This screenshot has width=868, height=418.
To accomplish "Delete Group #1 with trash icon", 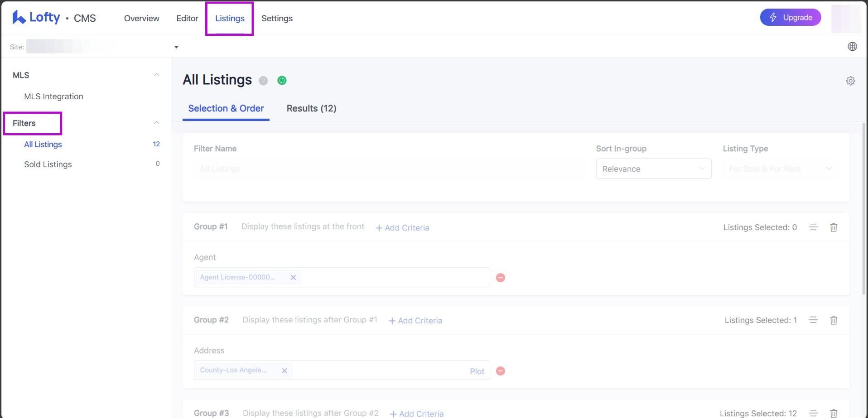I will pyautogui.click(x=833, y=227).
